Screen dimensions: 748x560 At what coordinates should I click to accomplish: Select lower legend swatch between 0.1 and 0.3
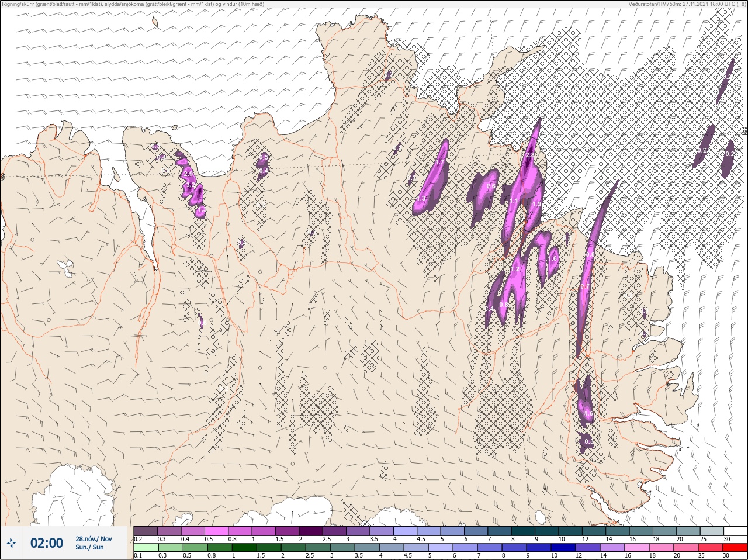point(146,548)
